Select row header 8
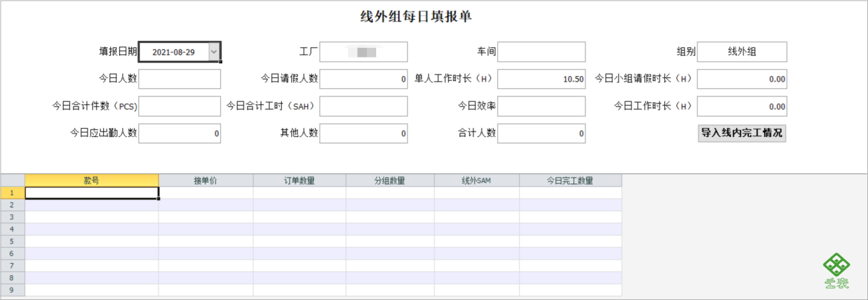The height and width of the screenshot is (300, 868). 12,277
